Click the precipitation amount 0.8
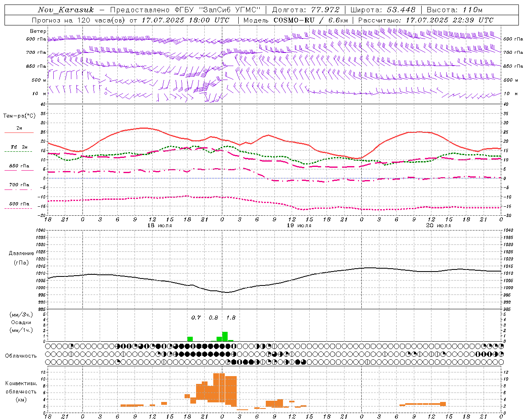 213,317
